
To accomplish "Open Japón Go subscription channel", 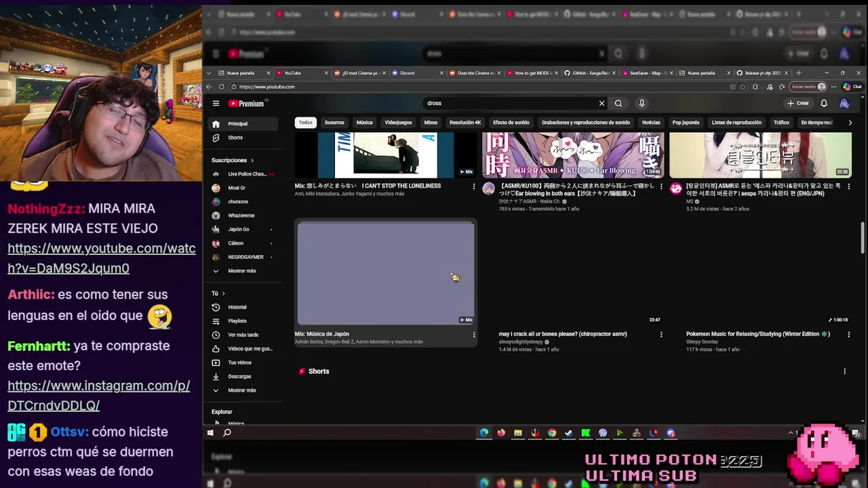I will point(243,229).
